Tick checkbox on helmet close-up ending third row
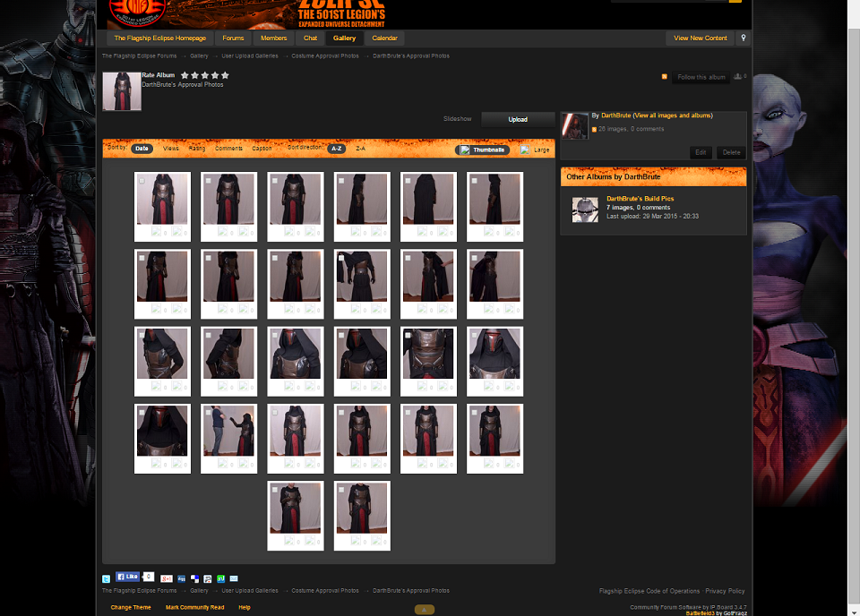 coord(475,336)
